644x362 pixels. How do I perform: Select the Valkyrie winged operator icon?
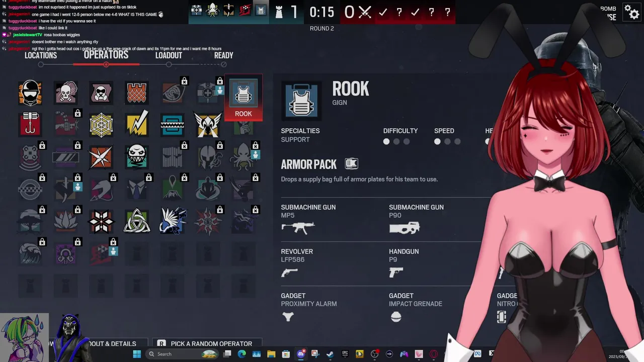coord(208,124)
